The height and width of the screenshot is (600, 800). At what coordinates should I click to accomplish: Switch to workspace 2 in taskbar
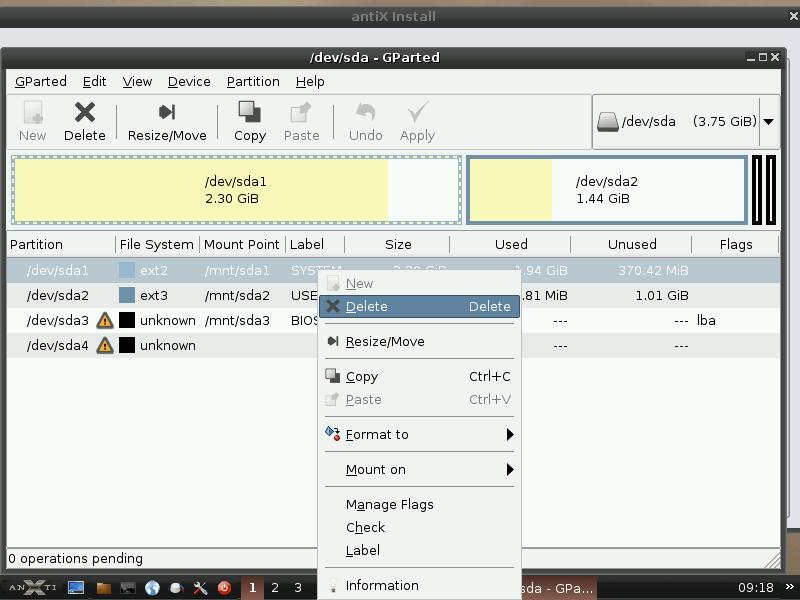tap(275, 588)
